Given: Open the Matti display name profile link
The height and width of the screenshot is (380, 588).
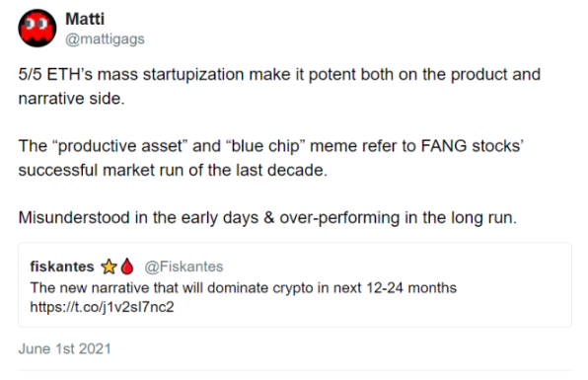Looking at the screenshot, I should click(85, 19).
